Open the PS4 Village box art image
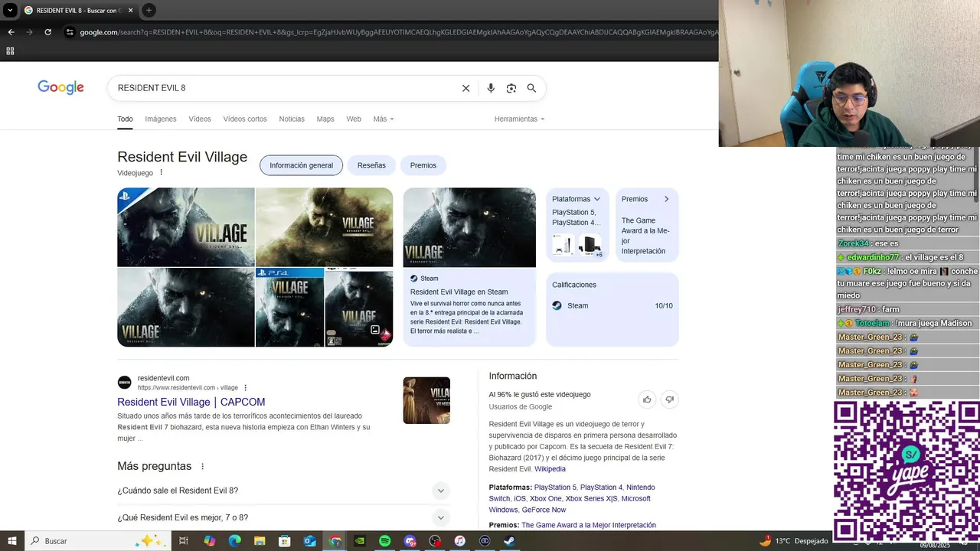This screenshot has width=980, height=551. 289,307
